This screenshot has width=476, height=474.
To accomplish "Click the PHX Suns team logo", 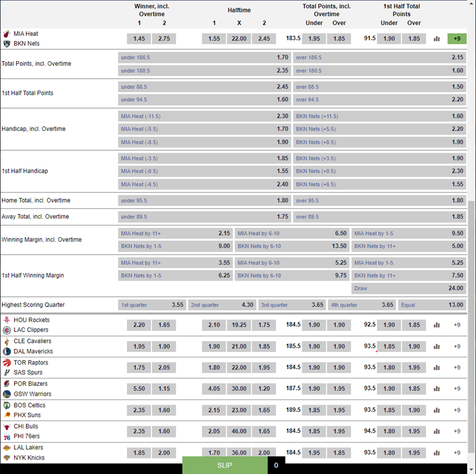I will (x=7, y=415).
